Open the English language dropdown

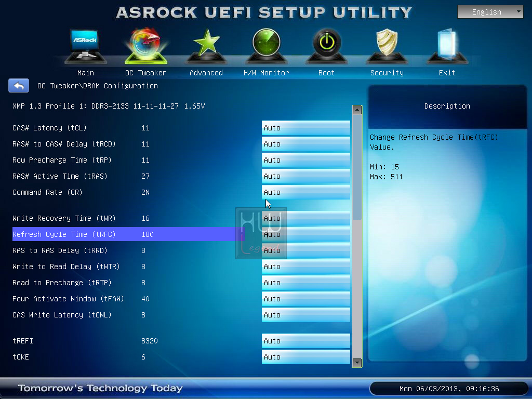point(490,12)
